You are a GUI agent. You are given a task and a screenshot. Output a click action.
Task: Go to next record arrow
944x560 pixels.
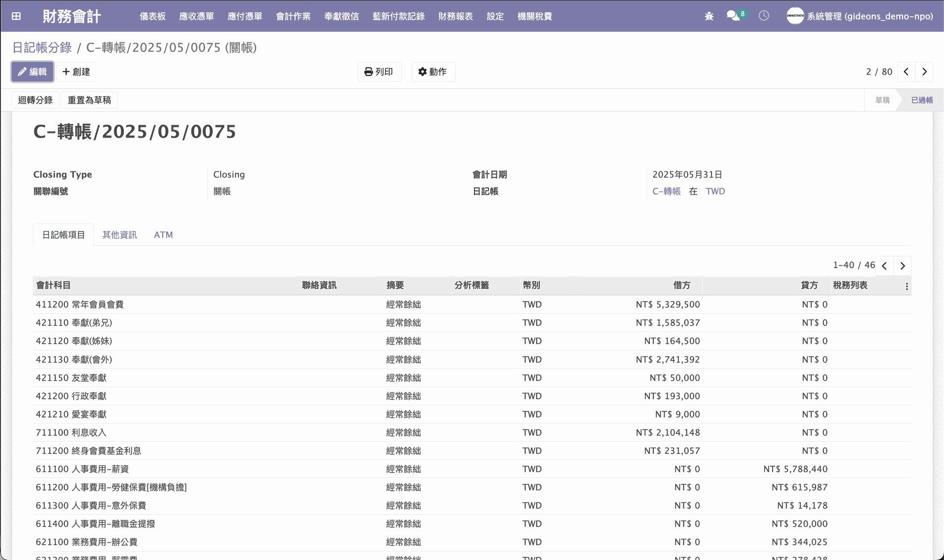pos(924,72)
